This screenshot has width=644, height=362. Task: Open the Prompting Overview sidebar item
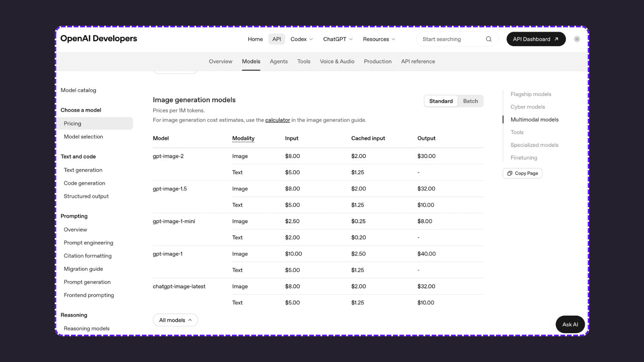click(75, 230)
